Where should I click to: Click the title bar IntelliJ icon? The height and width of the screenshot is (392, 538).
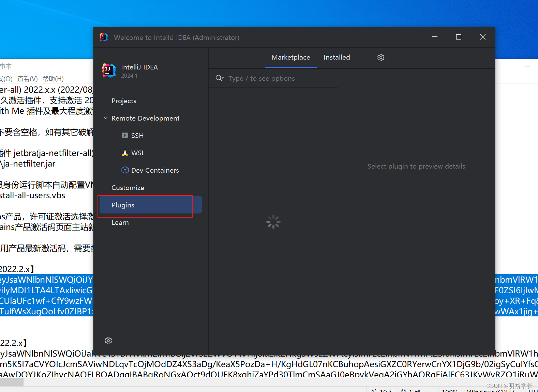pyautogui.click(x=104, y=37)
